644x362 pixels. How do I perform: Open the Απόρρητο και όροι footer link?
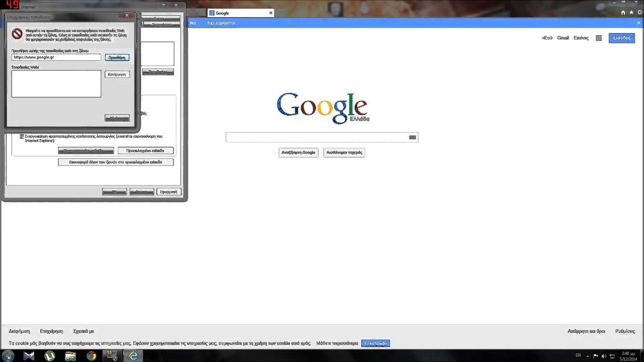[x=586, y=331]
